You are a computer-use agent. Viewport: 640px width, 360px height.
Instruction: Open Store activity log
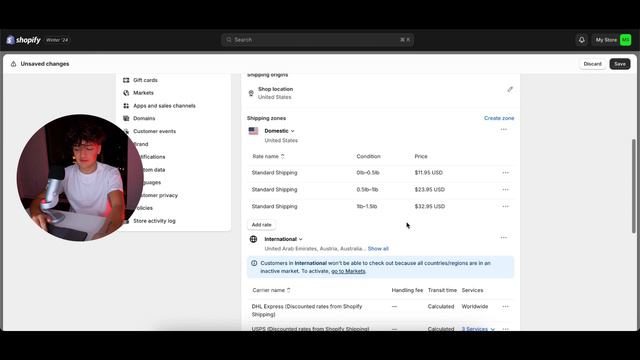coord(154,221)
